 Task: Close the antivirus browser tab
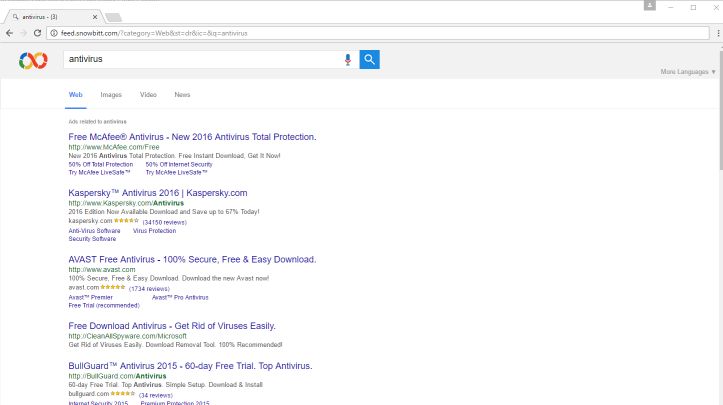95,17
